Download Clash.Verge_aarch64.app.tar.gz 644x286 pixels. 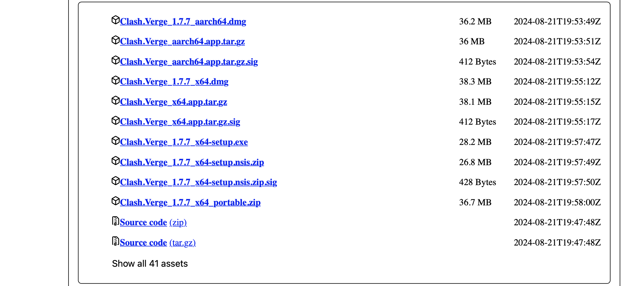click(x=182, y=41)
